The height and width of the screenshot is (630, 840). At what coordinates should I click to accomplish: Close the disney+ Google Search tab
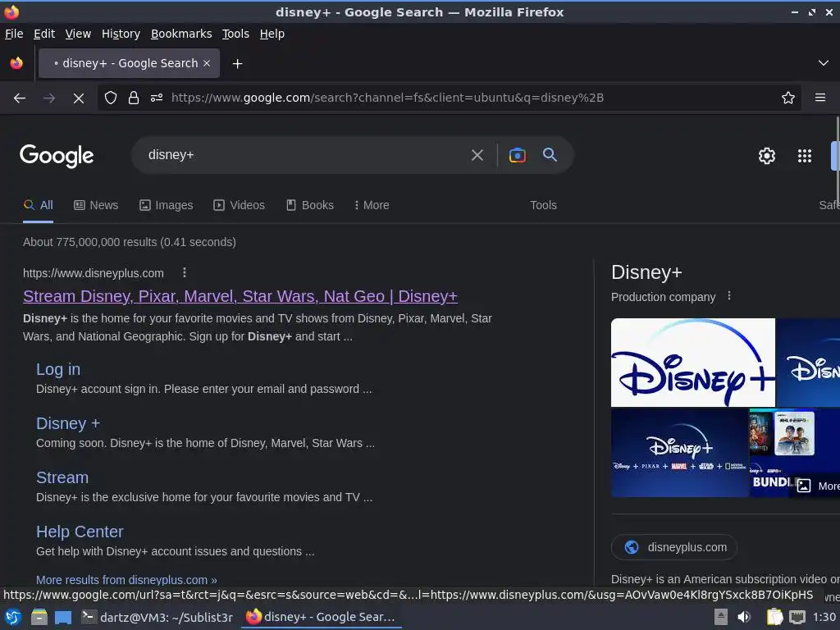tap(207, 63)
